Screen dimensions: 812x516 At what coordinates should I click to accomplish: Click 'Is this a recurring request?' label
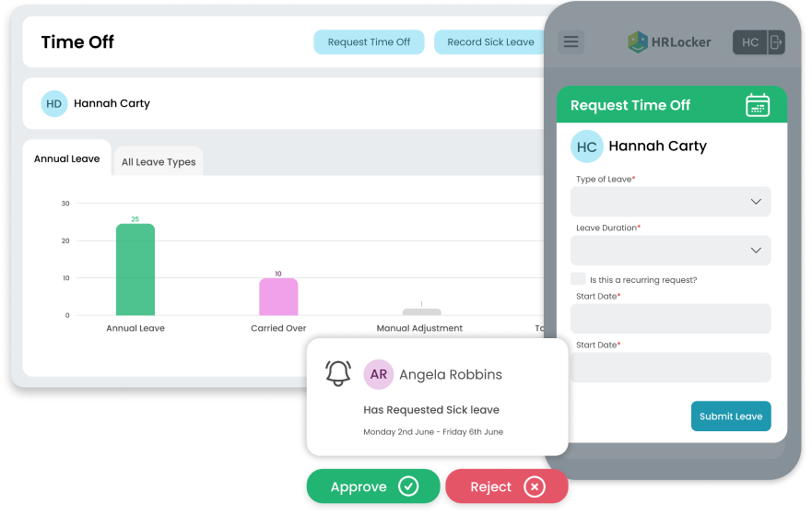[x=643, y=279]
